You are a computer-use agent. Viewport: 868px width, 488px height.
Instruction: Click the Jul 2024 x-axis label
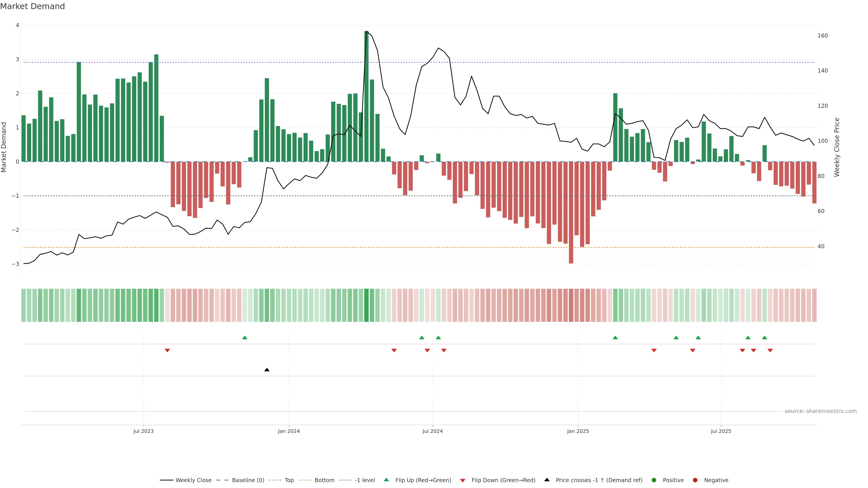point(433,431)
